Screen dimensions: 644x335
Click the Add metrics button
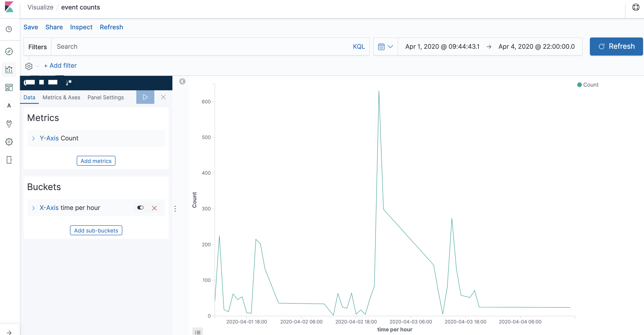click(x=96, y=161)
